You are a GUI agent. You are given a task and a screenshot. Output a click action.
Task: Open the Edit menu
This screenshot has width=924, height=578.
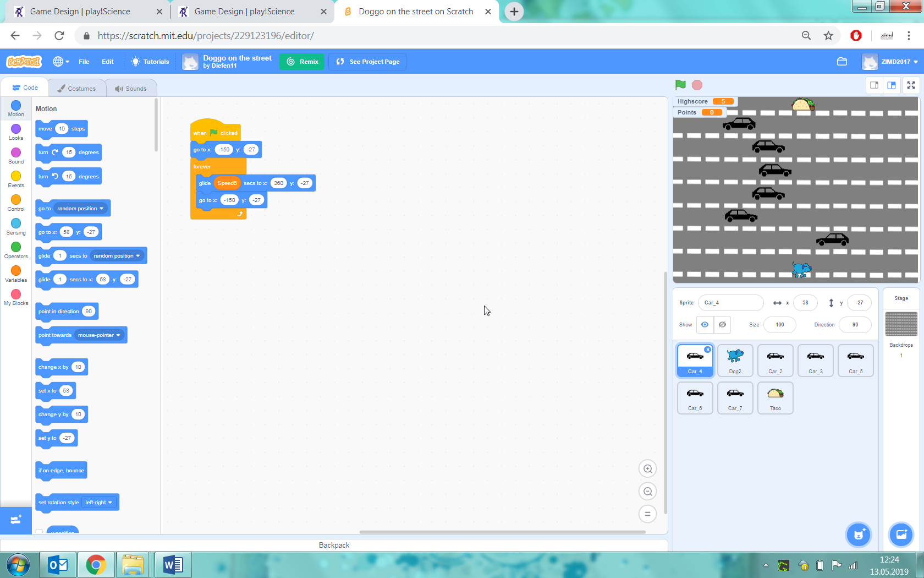107,62
